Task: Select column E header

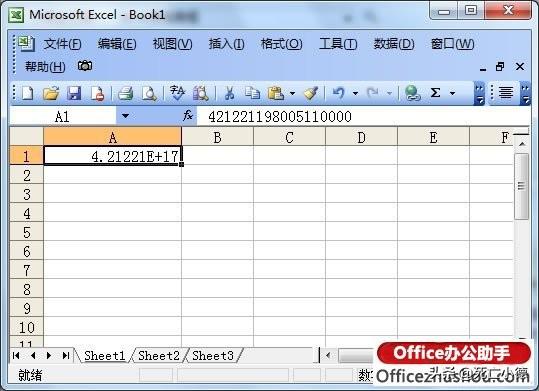Action: [433, 137]
